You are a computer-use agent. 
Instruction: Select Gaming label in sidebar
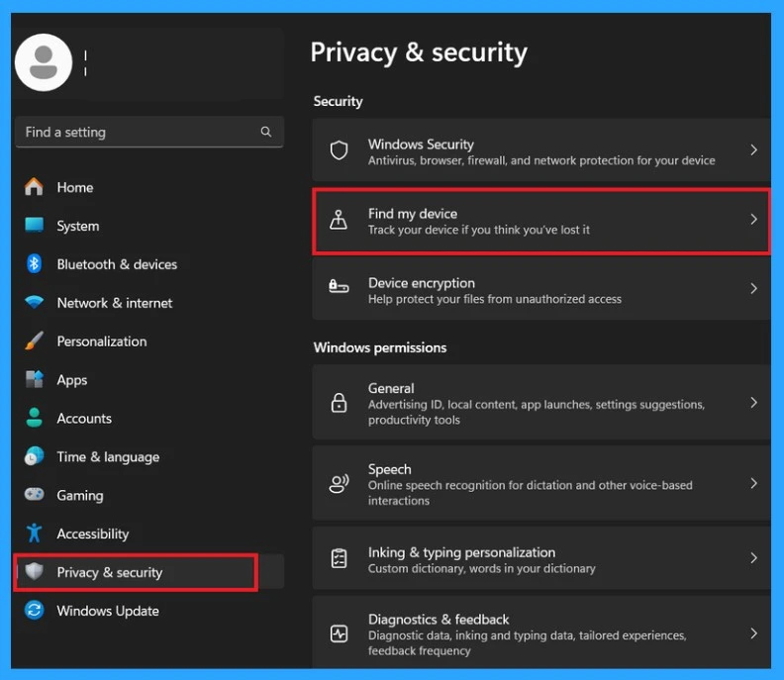[80, 496]
